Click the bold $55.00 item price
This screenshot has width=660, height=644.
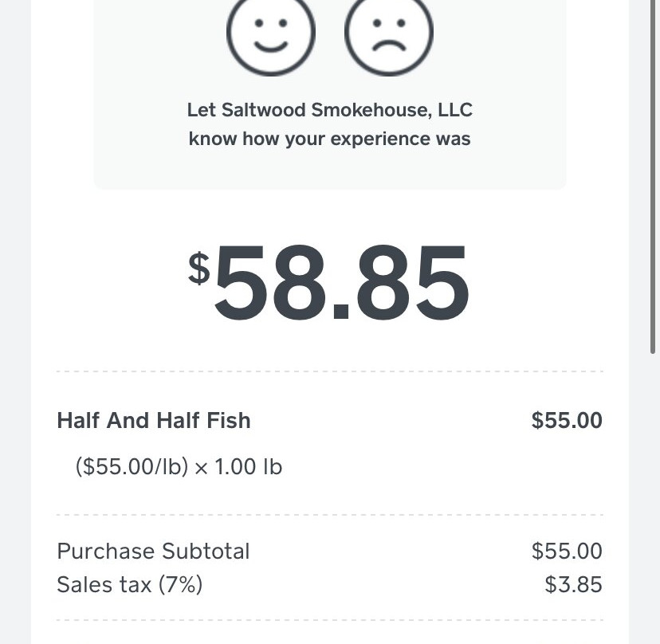coord(567,421)
